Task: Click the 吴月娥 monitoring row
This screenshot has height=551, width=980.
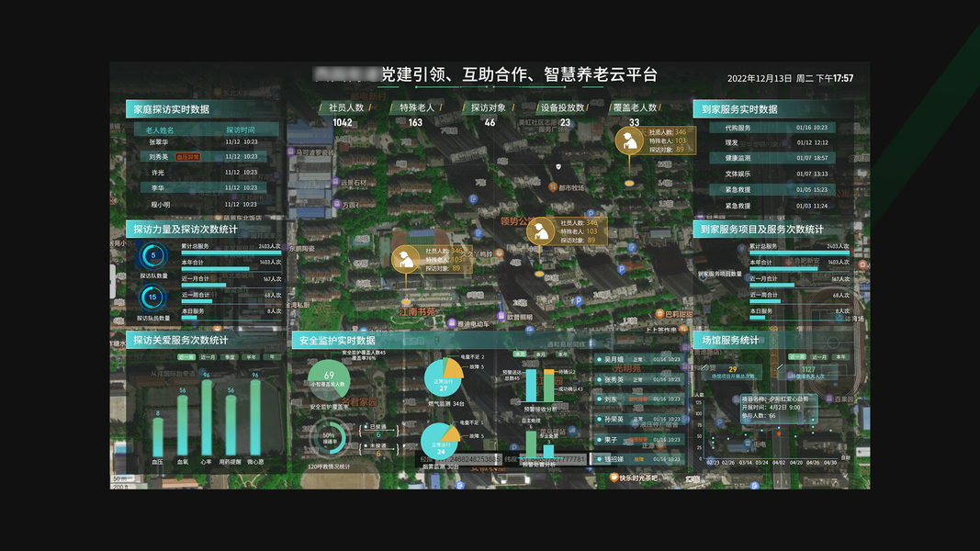Action: coord(638,360)
